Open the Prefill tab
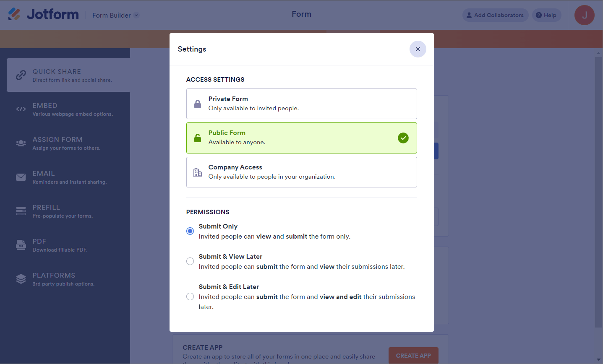Image resolution: width=603 pixels, height=364 pixels. (65, 211)
